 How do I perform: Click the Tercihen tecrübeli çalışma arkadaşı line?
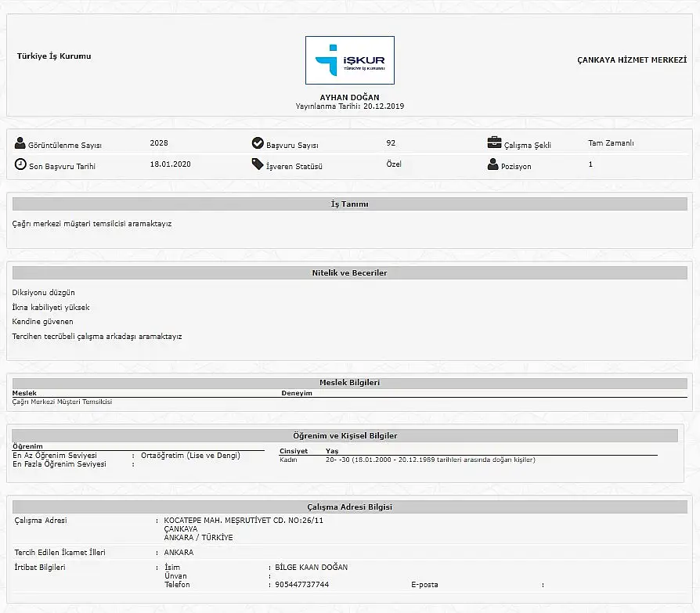(x=97, y=336)
